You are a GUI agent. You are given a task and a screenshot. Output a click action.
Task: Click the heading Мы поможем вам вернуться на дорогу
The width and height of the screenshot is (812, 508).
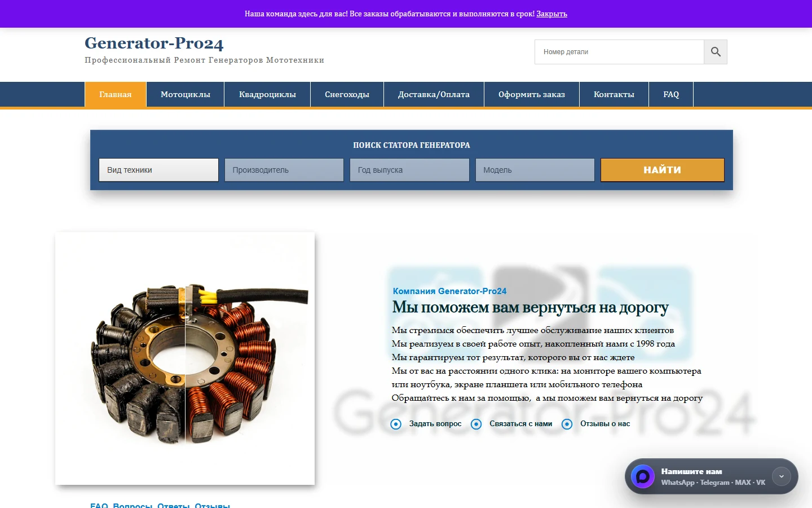[530, 308]
